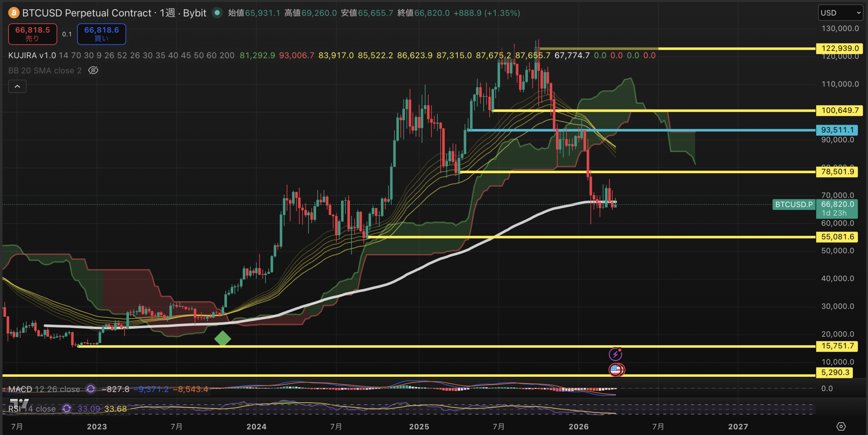Select the KUJIRA v1.0 indicator legend
Viewport: 868px width, 435px height.
32,55
